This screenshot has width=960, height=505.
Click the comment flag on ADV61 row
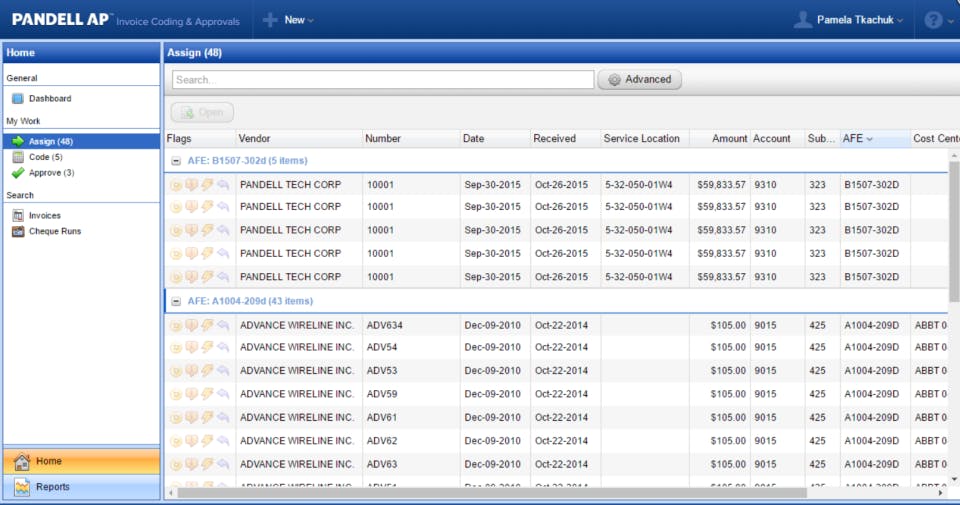(192, 417)
